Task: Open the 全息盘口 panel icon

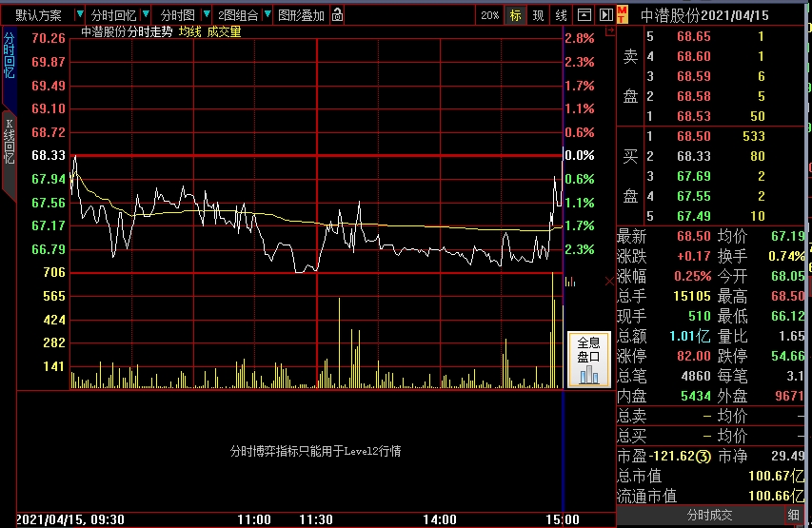Action: pyautogui.click(x=588, y=361)
